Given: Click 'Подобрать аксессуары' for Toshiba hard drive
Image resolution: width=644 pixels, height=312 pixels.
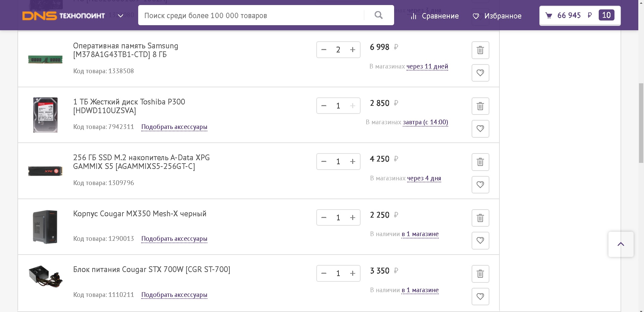Looking at the screenshot, I should click(x=174, y=127).
